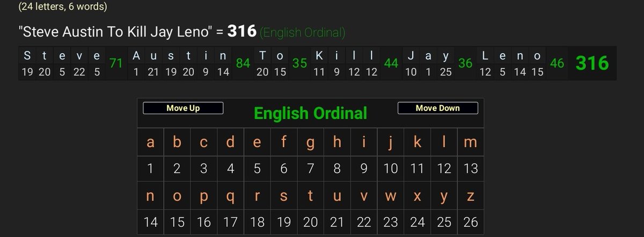This screenshot has width=644, height=237.
Task: Click the word sum 36 for Jay
Action: (465, 63)
